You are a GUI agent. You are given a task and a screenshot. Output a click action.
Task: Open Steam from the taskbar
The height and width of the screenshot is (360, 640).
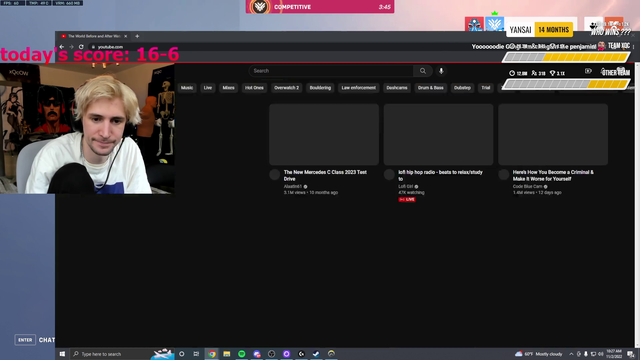point(316,354)
